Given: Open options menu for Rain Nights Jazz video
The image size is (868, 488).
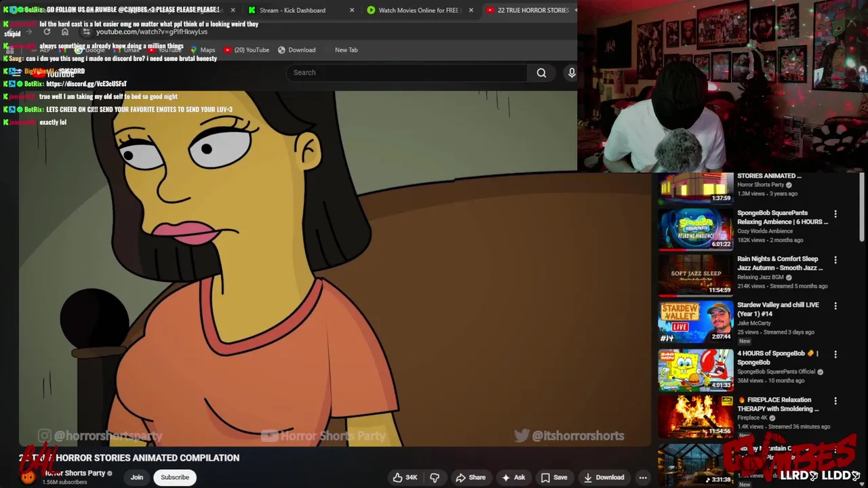Looking at the screenshot, I should pyautogui.click(x=835, y=260).
